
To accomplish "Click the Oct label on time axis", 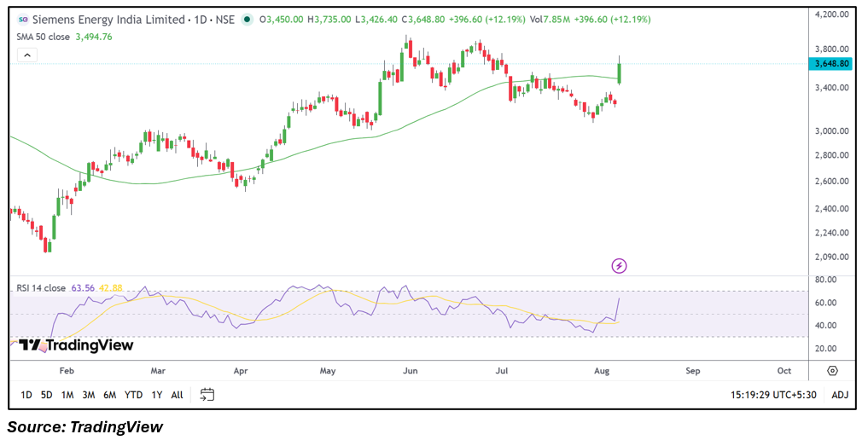I will 784,371.
